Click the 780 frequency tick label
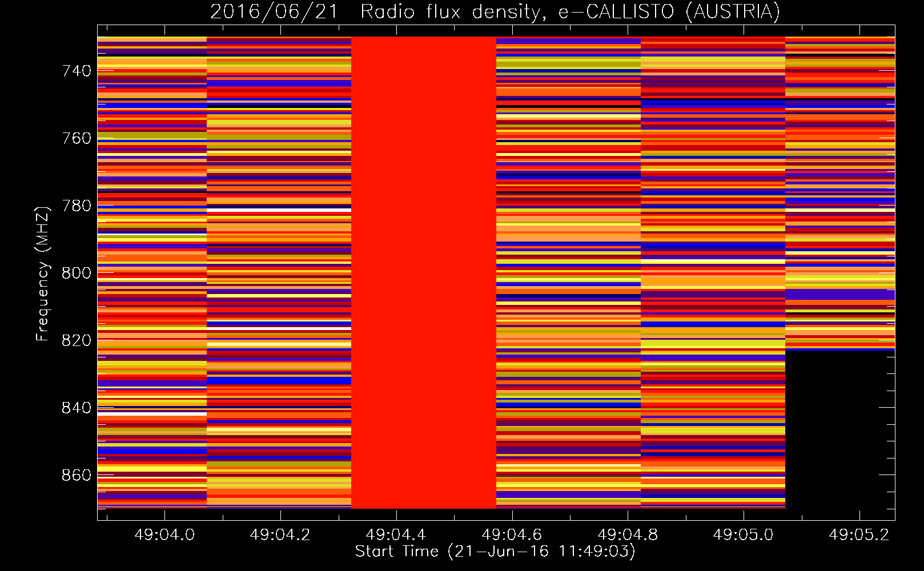The image size is (924, 571). (77, 206)
